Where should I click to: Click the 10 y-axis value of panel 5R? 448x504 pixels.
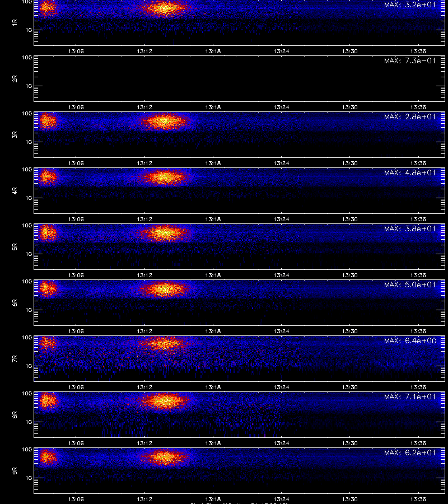coord(29,254)
